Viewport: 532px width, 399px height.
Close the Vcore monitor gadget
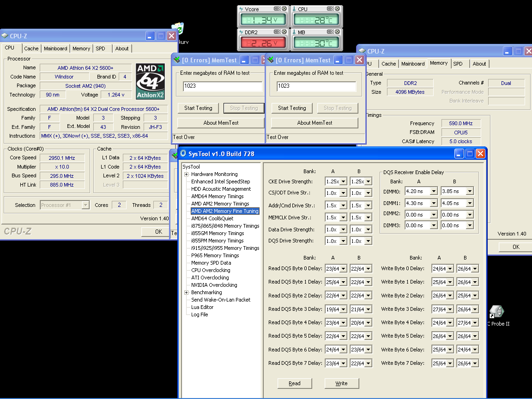[x=284, y=9]
